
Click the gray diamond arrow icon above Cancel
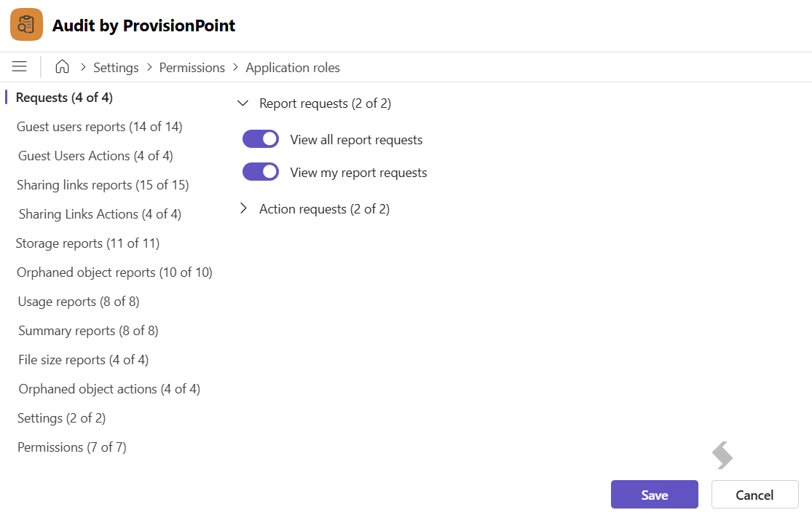point(722,455)
